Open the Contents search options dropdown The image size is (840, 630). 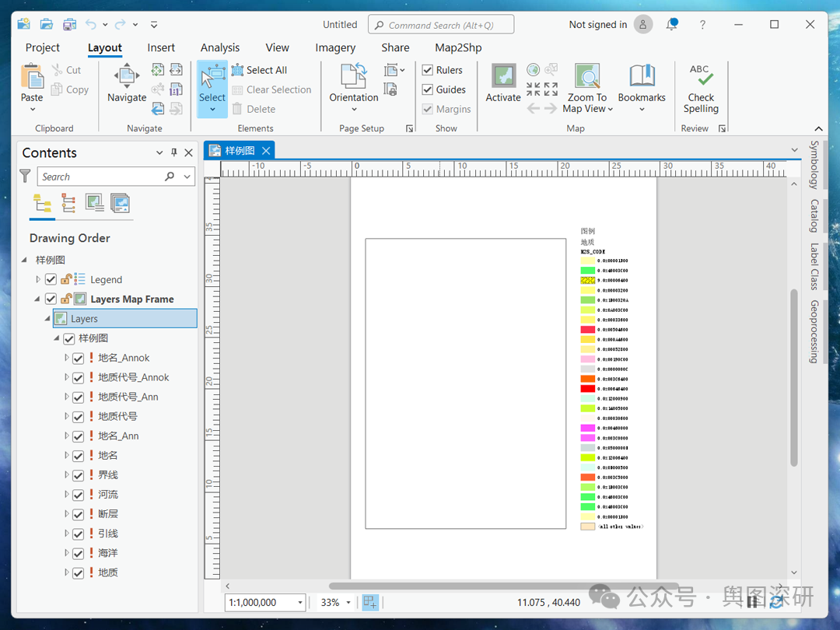[x=187, y=177]
